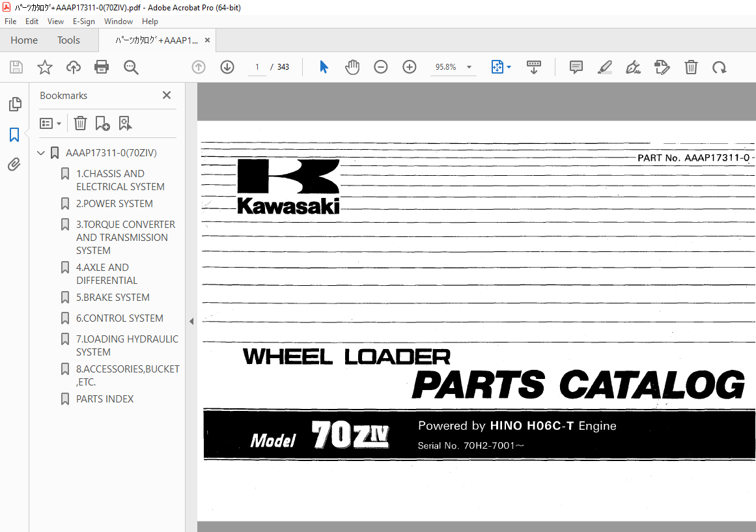The width and height of the screenshot is (756, 532).
Task: Click the fit page scrolling icon
Action: click(497, 67)
